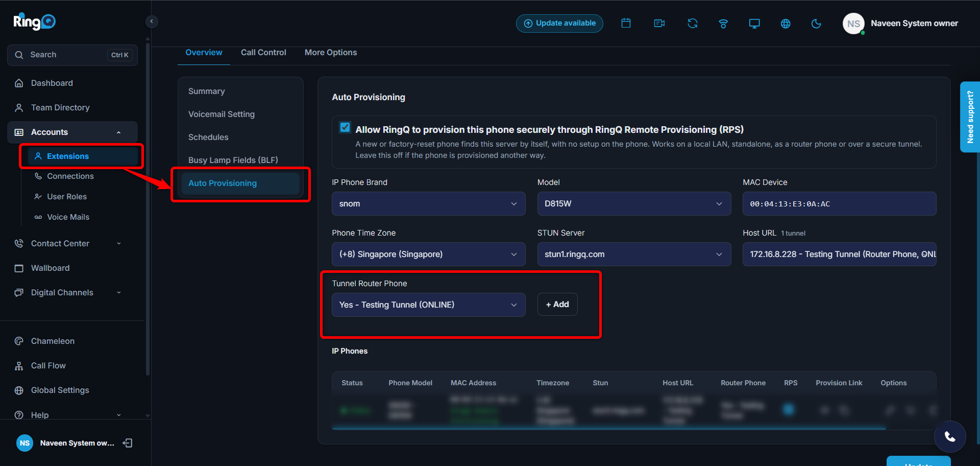Select the Overview tab
Viewport: 980px width, 466px height.
204,53
